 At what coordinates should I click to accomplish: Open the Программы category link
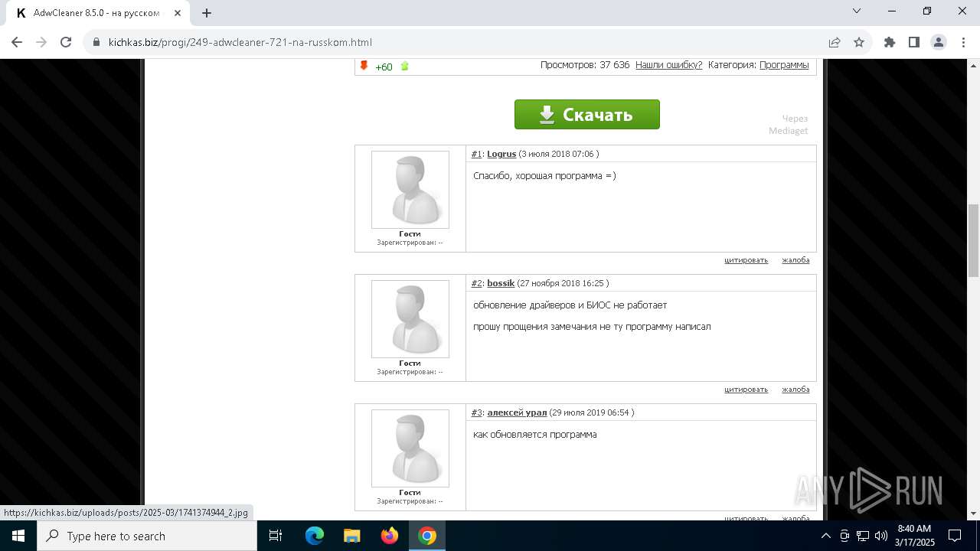coord(784,65)
